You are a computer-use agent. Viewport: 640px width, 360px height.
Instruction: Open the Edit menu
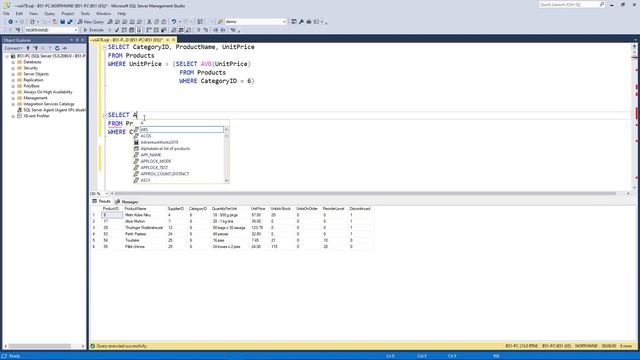click(19, 13)
